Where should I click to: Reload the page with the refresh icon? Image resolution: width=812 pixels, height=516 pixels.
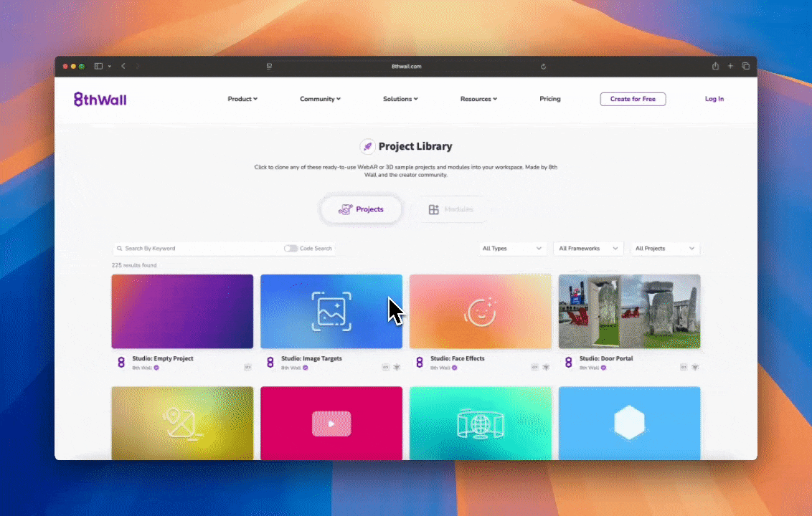click(543, 66)
